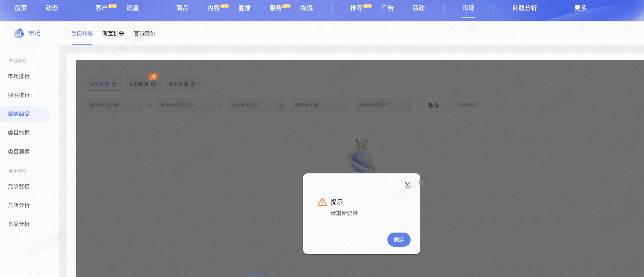
Task: Click the help icon after 是否半托管竞价 dropdown
Action: coord(220,105)
